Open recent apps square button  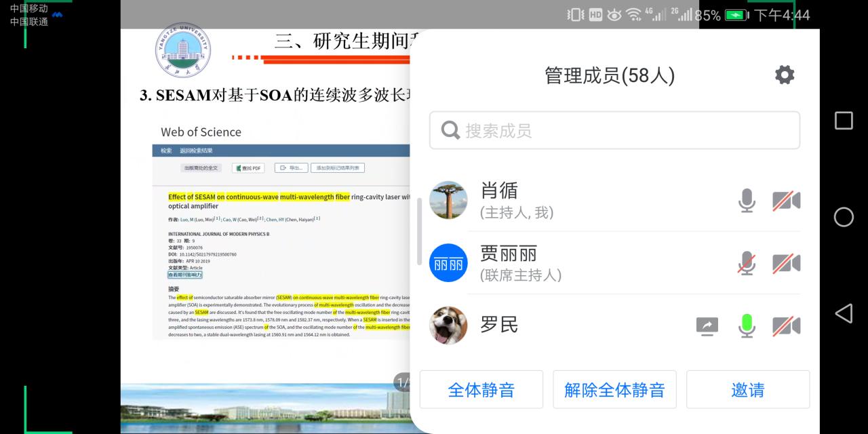click(x=844, y=121)
